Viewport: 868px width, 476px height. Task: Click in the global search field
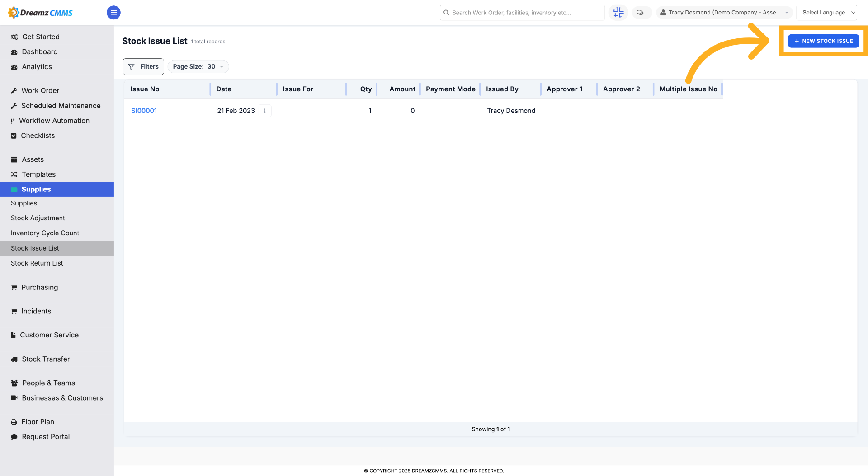point(522,13)
